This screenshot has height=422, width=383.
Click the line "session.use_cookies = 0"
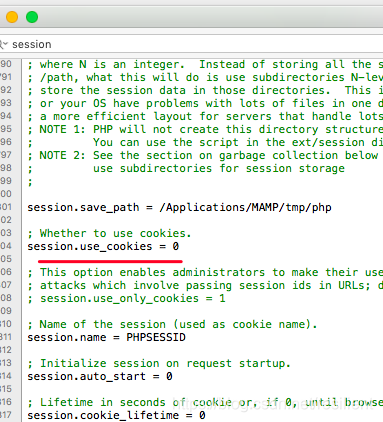click(x=103, y=247)
